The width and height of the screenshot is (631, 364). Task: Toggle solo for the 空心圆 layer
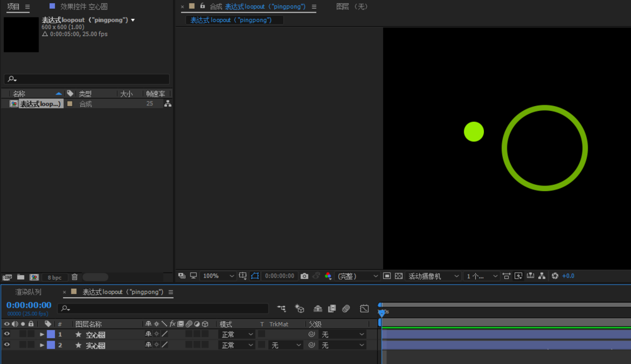click(23, 334)
